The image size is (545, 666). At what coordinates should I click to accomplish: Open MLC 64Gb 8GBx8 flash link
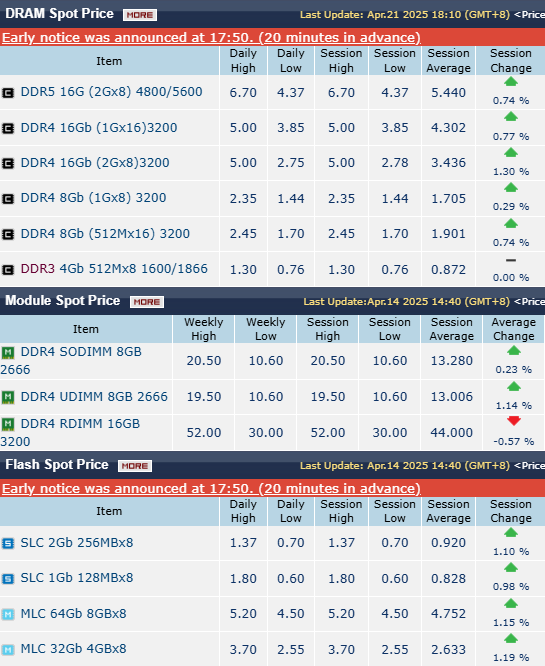[x=73, y=614]
